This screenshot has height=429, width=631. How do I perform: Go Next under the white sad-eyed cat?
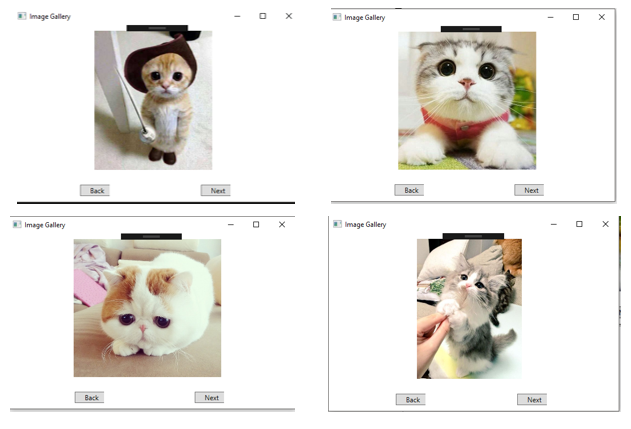(x=209, y=397)
